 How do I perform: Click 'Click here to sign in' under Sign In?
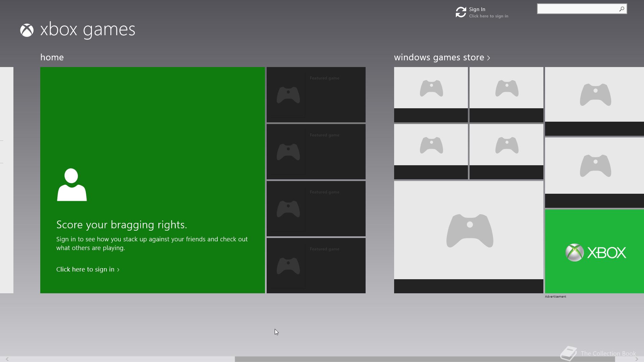(488, 16)
